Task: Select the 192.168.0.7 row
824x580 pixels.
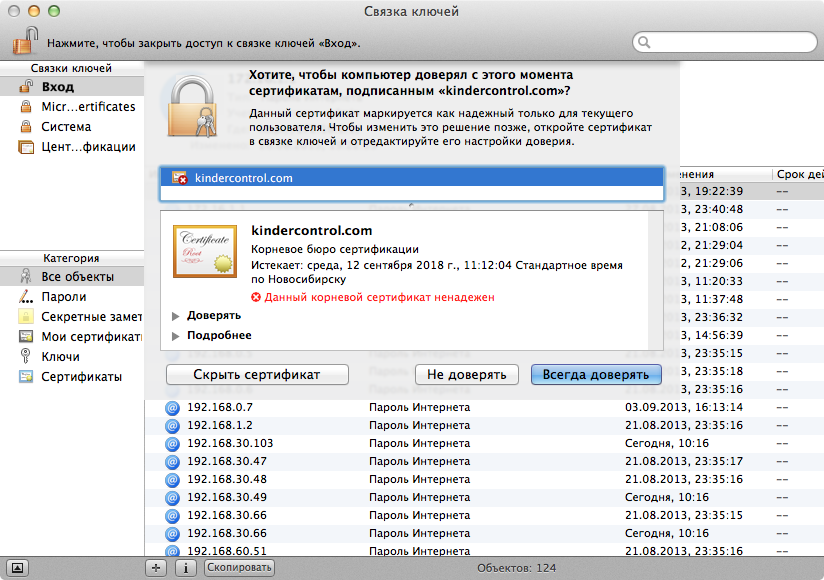Action: click(x=484, y=407)
